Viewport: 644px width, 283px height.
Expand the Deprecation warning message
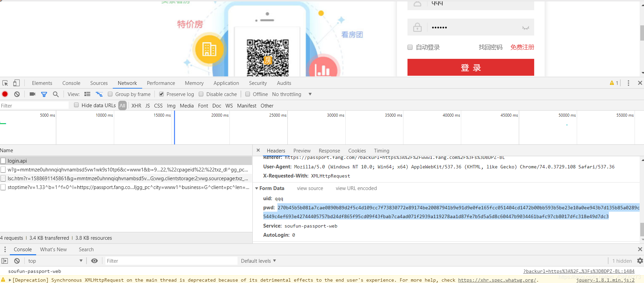10,280
